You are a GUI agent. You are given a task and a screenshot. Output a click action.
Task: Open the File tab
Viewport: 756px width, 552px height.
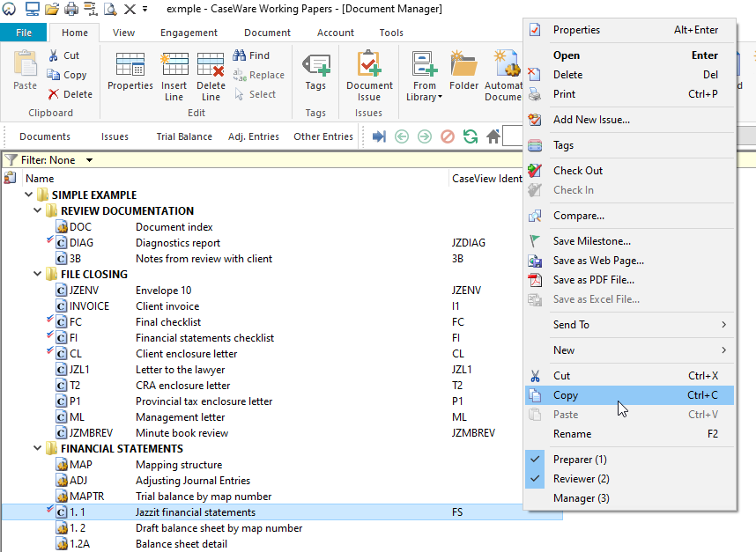tap(24, 33)
